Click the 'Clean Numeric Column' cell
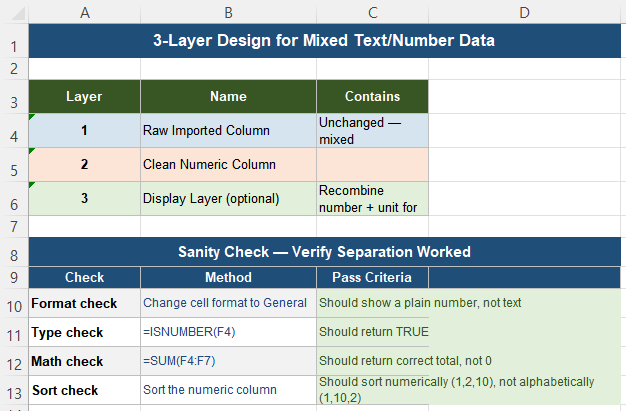The height and width of the screenshot is (411, 626). pyautogui.click(x=228, y=165)
